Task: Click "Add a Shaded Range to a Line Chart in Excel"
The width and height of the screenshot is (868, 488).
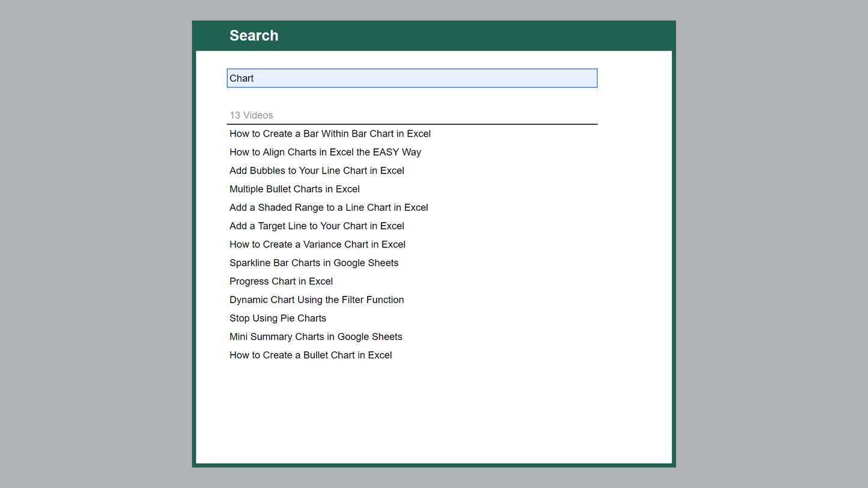Action: click(x=329, y=207)
